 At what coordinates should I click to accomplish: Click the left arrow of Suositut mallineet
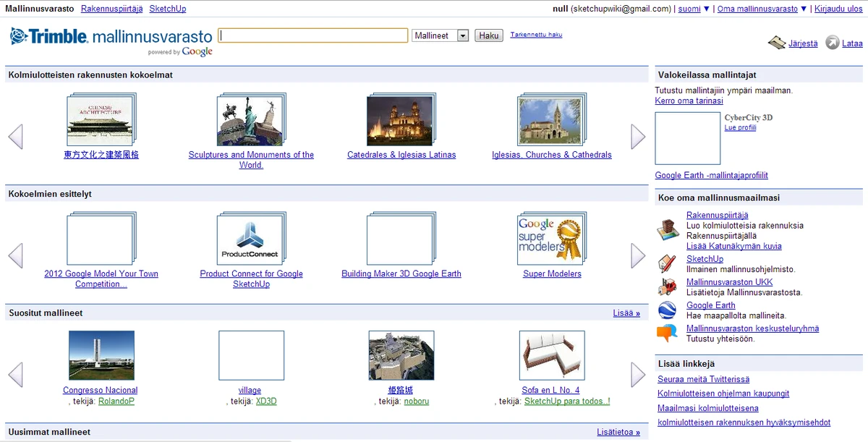(15, 374)
